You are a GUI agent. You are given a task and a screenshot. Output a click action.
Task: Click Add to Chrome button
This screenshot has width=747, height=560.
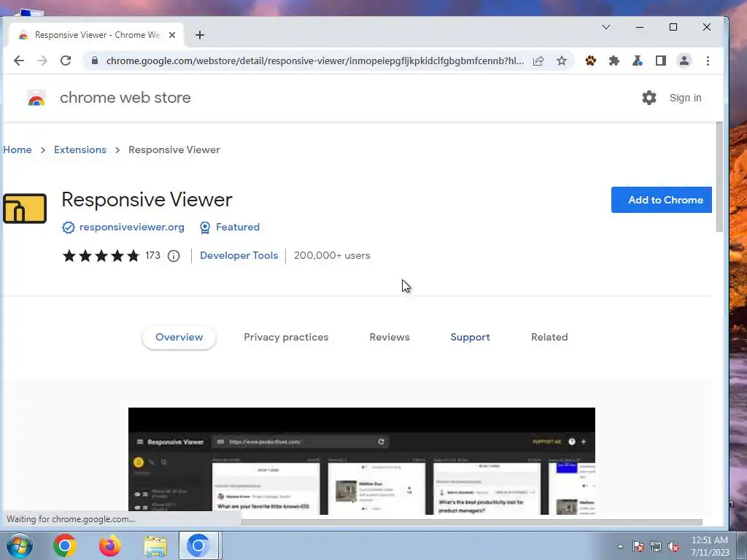662,200
